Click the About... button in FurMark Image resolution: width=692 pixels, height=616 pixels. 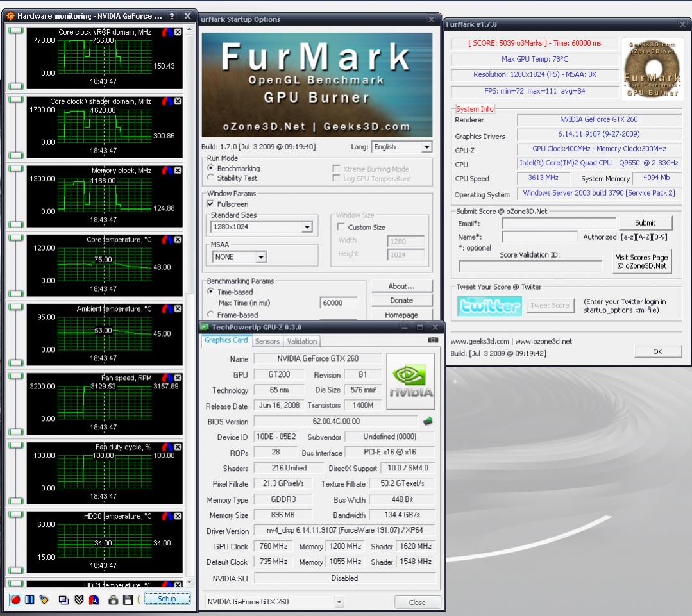401,286
